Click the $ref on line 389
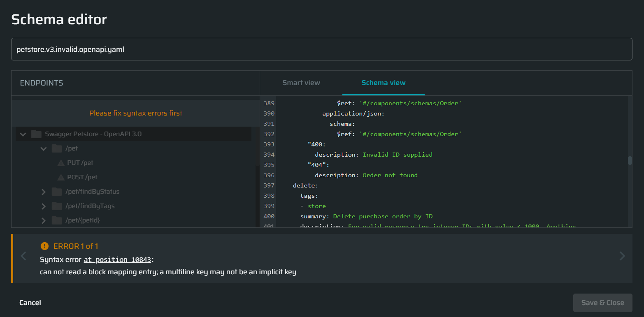 pyautogui.click(x=399, y=103)
